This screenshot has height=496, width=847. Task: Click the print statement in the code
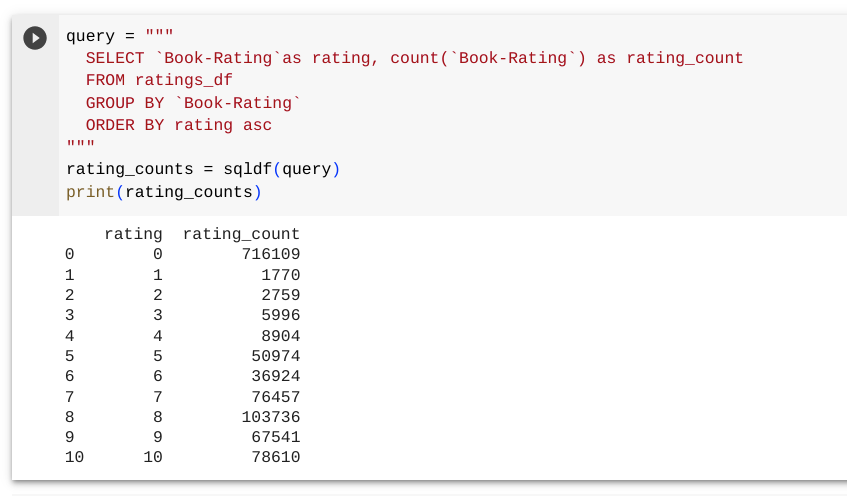click(90, 192)
